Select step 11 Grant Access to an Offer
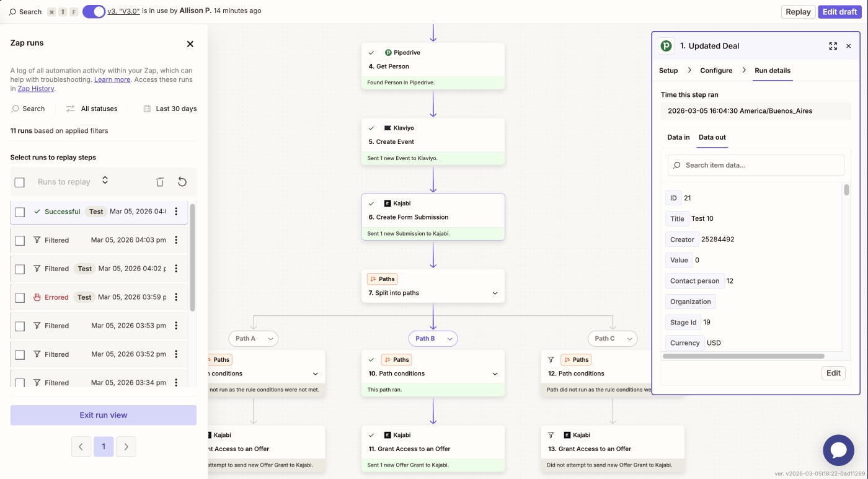 coord(433,448)
